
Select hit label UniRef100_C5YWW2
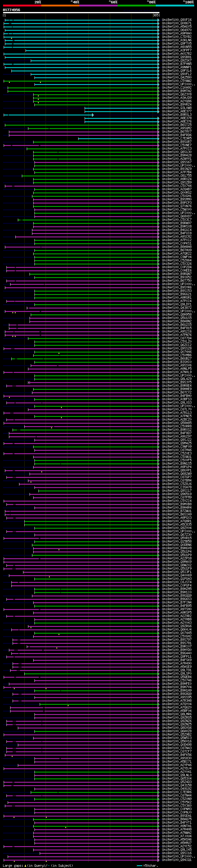[x=177, y=81]
